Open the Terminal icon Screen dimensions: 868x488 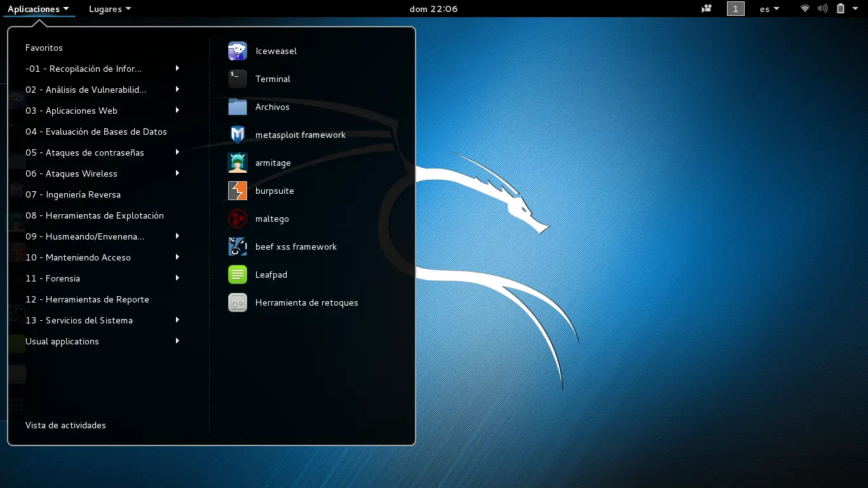(x=238, y=79)
